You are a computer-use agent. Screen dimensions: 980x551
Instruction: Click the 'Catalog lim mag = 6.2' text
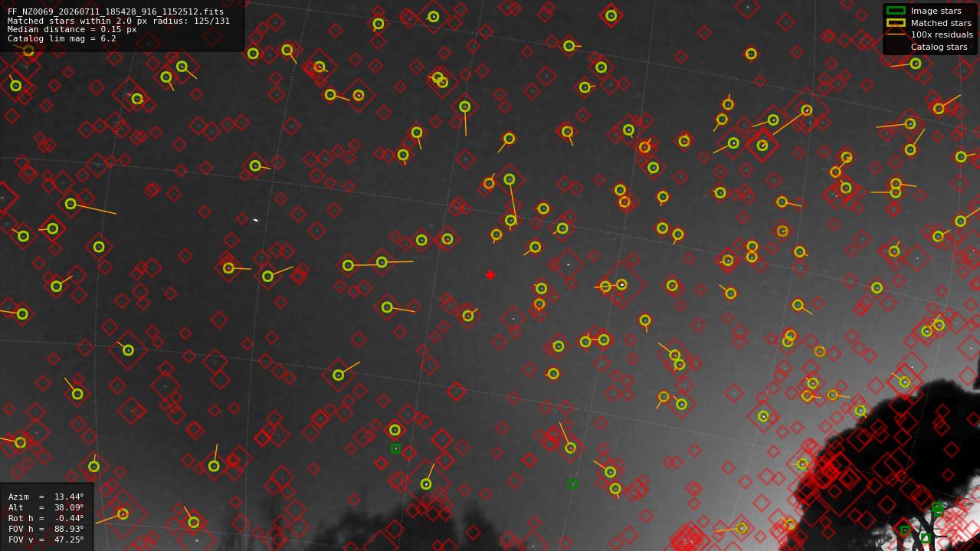tap(62, 39)
